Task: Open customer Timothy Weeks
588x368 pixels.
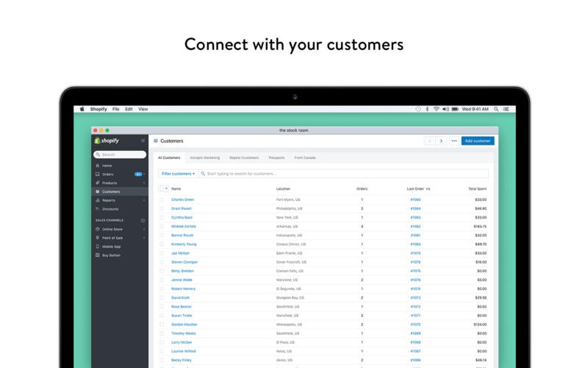Action: point(184,333)
